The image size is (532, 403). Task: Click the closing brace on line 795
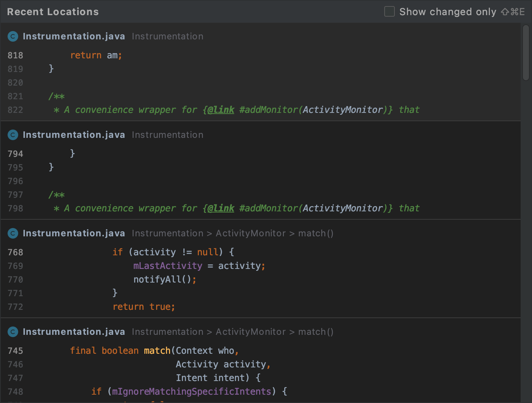pyautogui.click(x=51, y=167)
